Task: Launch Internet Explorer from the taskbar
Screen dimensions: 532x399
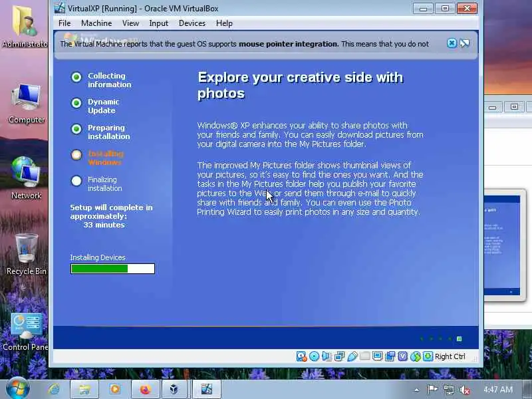Action: 54,389
